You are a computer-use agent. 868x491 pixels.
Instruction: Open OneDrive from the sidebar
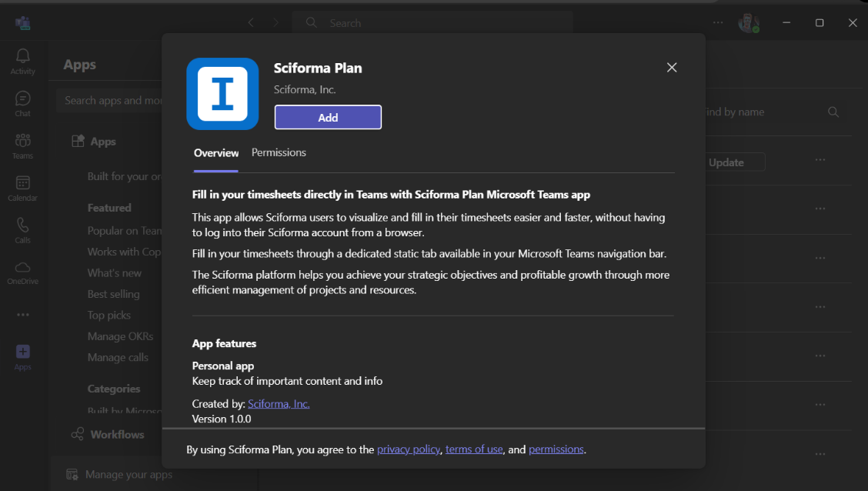point(22,272)
